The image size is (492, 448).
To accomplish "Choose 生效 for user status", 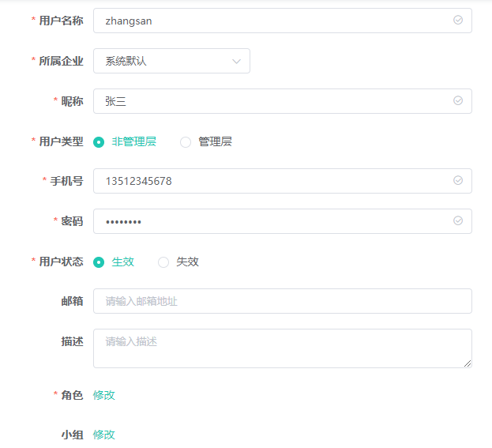I will pos(99,262).
